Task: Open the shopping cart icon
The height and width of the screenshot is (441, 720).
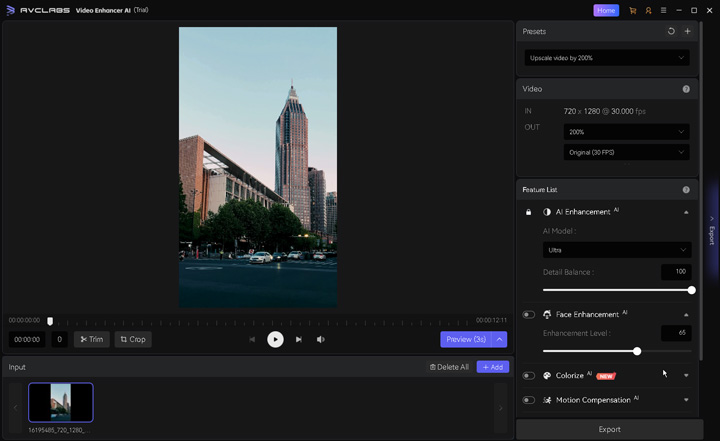Action: click(632, 10)
